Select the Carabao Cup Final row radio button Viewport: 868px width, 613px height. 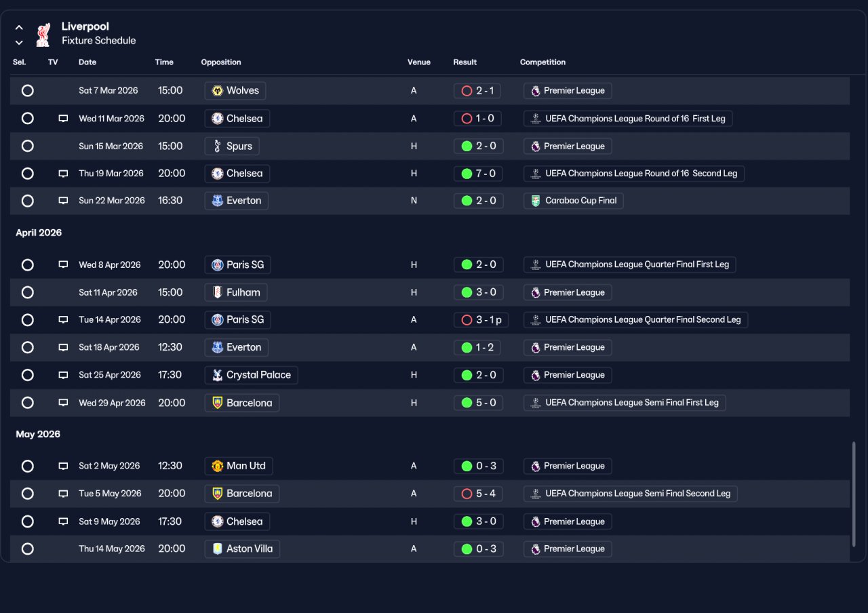27,201
